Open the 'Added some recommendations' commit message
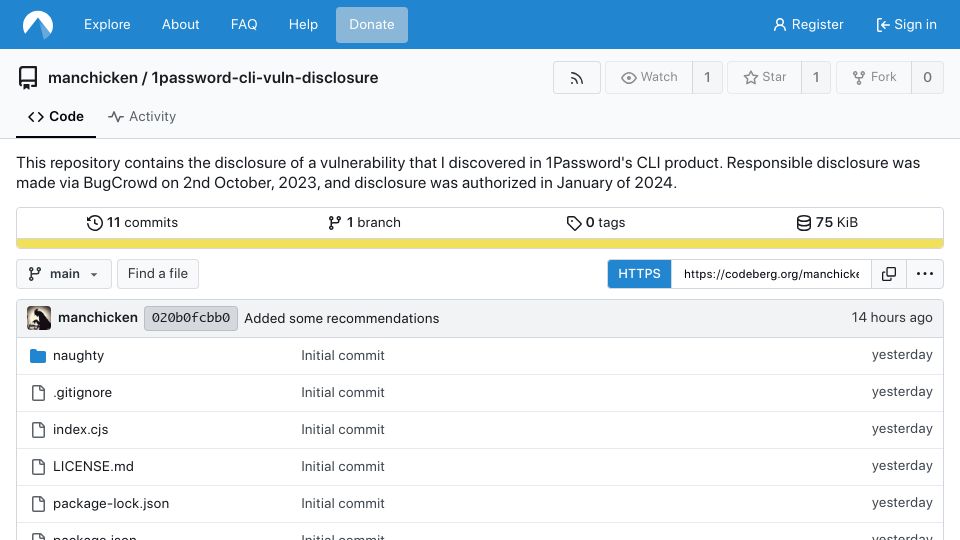Screen dimensions: 960x540 [x=342, y=318]
